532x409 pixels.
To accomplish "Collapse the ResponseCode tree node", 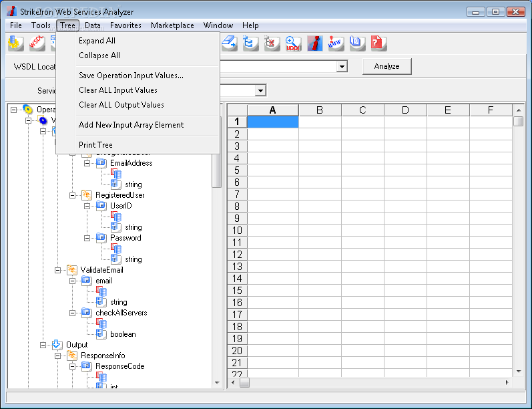I will (x=72, y=366).
